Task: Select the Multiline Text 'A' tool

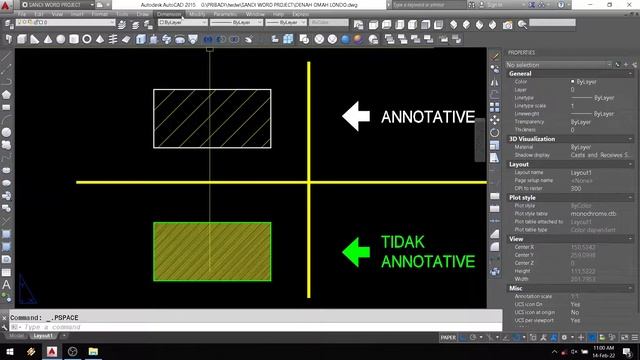Action: tap(6, 284)
